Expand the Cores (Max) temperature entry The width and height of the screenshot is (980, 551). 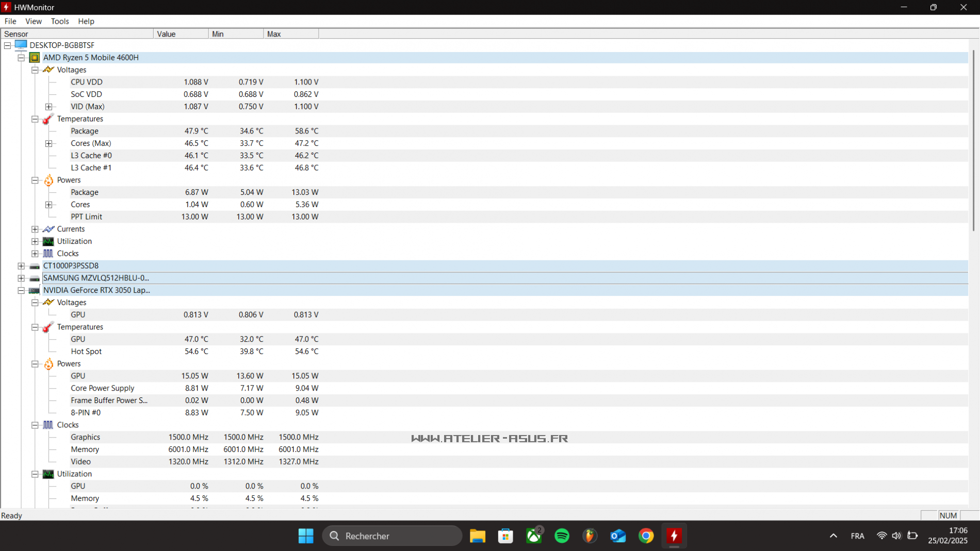click(49, 143)
